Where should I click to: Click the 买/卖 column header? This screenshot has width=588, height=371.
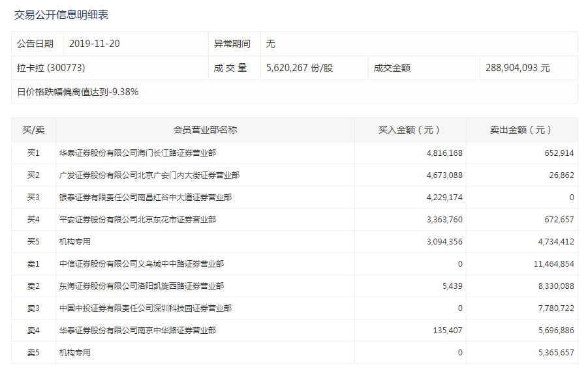pos(33,130)
